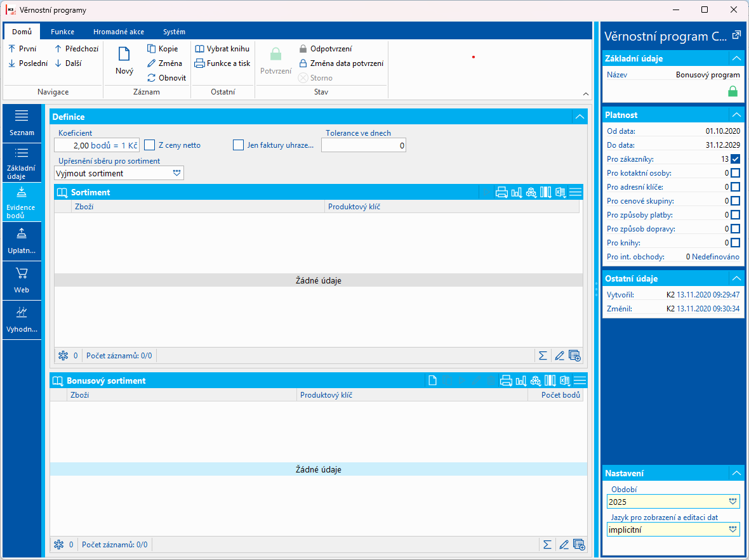Pop out the Věrnostní program panel
This screenshot has width=749, height=560.
point(736,35)
